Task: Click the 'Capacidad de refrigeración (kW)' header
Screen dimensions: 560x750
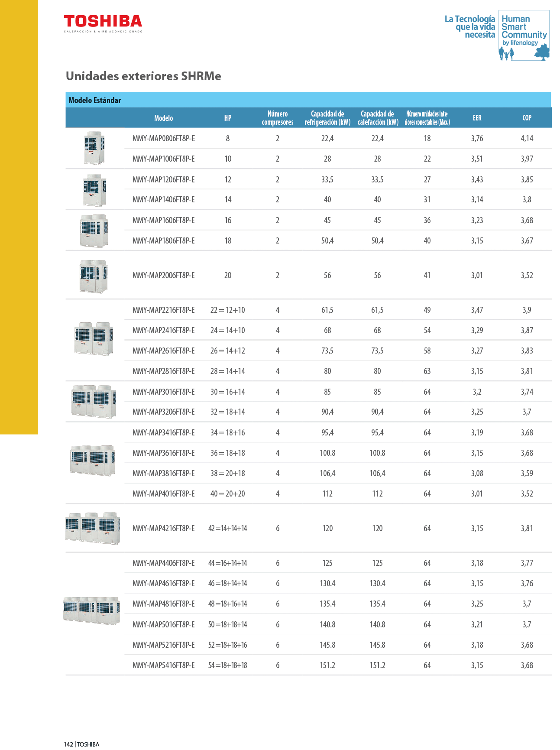Action: click(x=327, y=118)
